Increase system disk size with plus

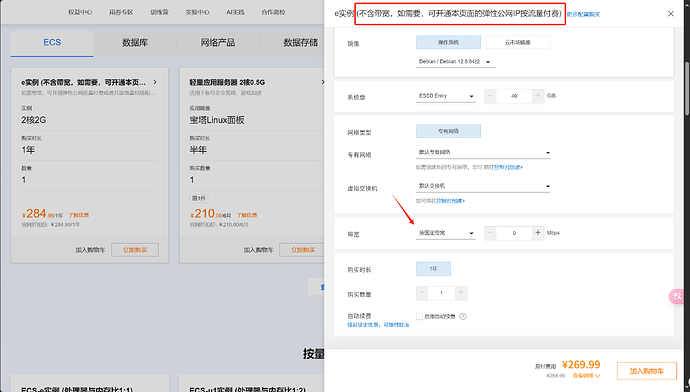538,95
